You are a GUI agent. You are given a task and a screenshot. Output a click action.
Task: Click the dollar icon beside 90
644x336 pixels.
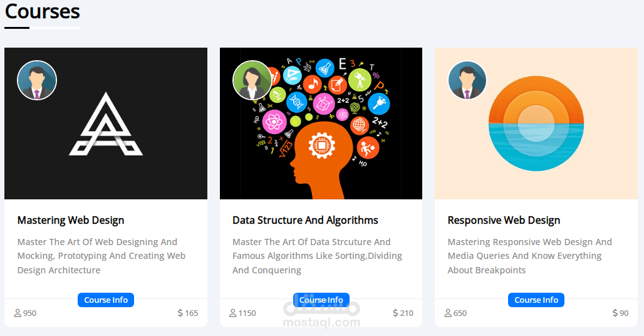tap(615, 313)
